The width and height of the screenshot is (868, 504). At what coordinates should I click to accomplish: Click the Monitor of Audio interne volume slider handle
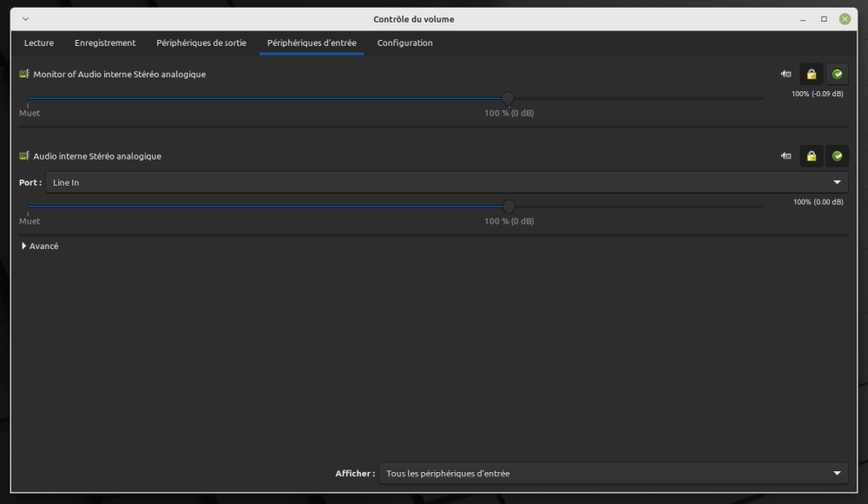tap(508, 99)
